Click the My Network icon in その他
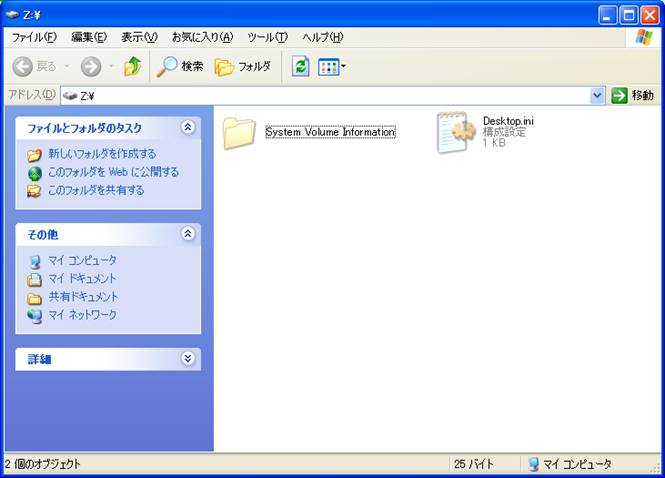 (x=34, y=316)
